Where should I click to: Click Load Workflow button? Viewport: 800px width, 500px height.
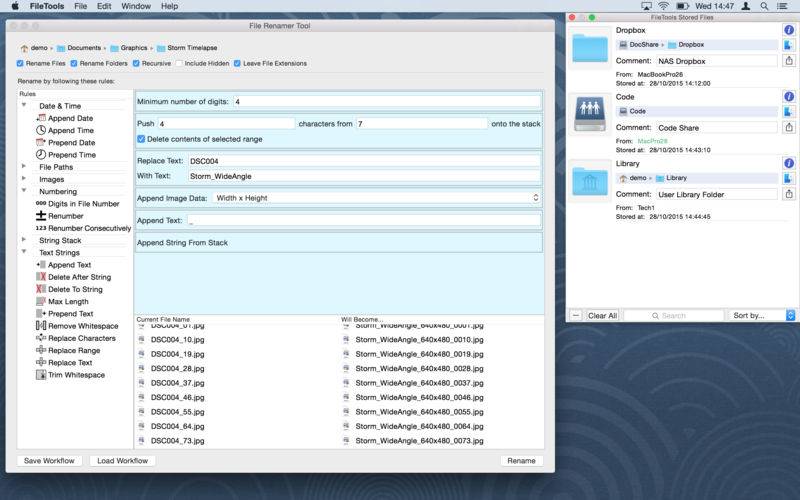tap(122, 461)
